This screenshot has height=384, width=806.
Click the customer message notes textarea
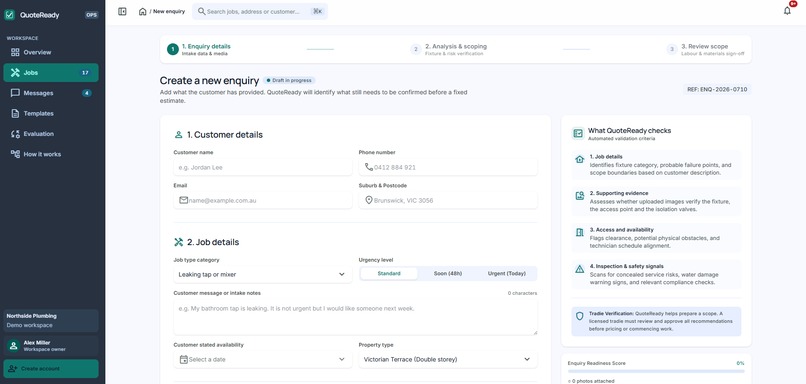tap(355, 317)
